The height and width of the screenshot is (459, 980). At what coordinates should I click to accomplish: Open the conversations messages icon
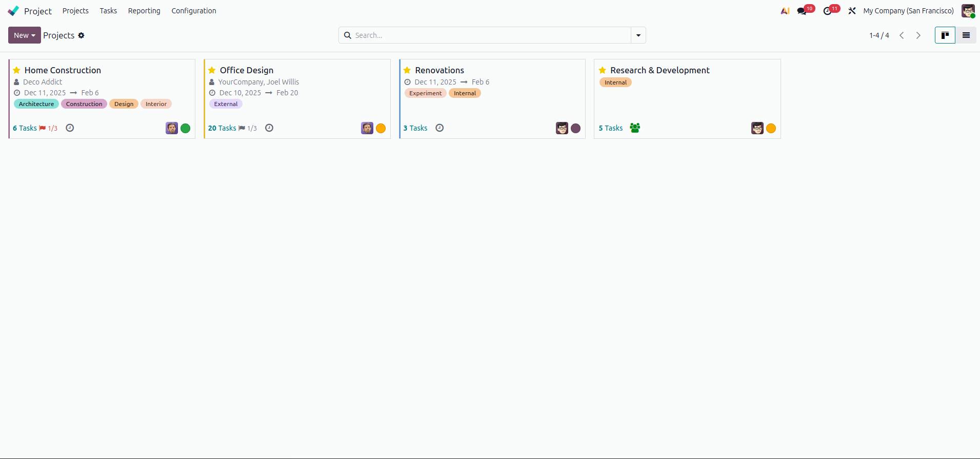click(802, 11)
